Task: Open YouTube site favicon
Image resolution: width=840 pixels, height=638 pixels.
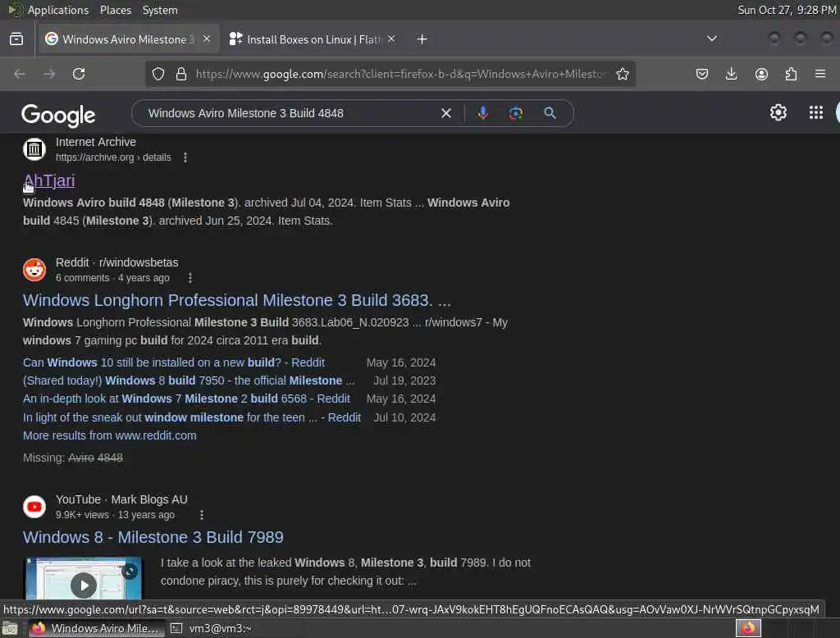Action: pyautogui.click(x=34, y=506)
